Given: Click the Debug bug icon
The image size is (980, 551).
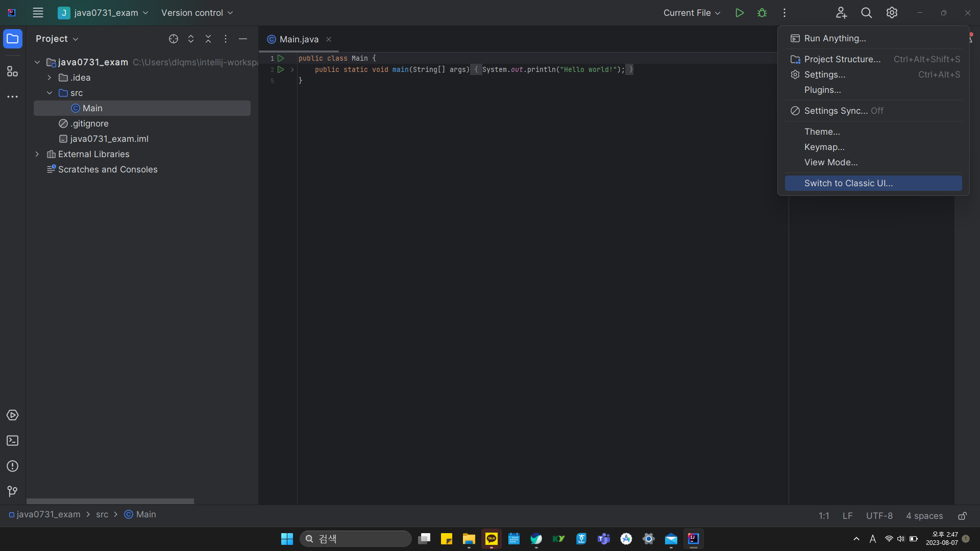Looking at the screenshot, I should point(762,13).
